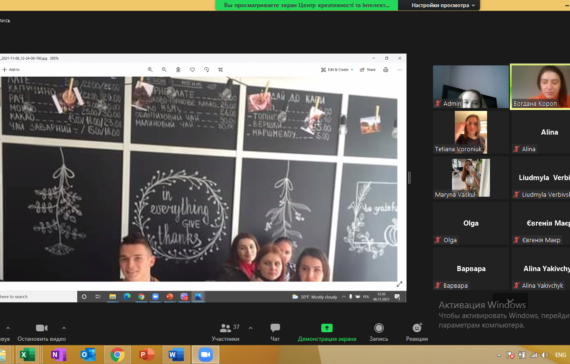Open PowerPoint from the taskbar
Image resolution: width=570 pixels, height=364 pixels.
pyautogui.click(x=146, y=355)
